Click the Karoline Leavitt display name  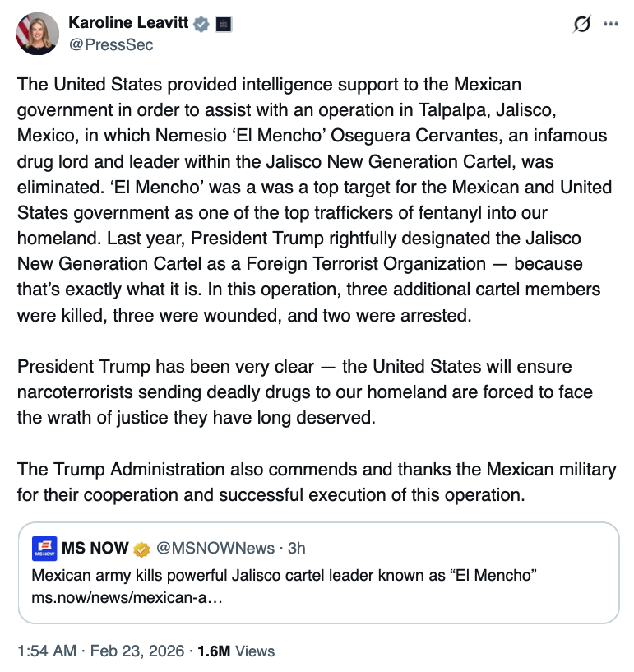(127, 24)
